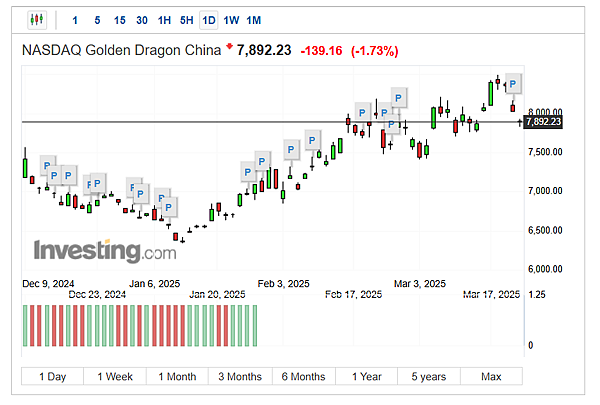600x405 pixels.
Task: Click the Jan 20, 2025 date label
Action: (217, 294)
